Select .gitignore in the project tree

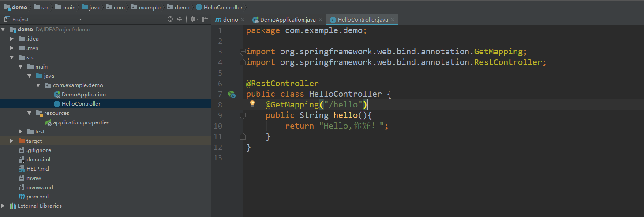tap(39, 150)
